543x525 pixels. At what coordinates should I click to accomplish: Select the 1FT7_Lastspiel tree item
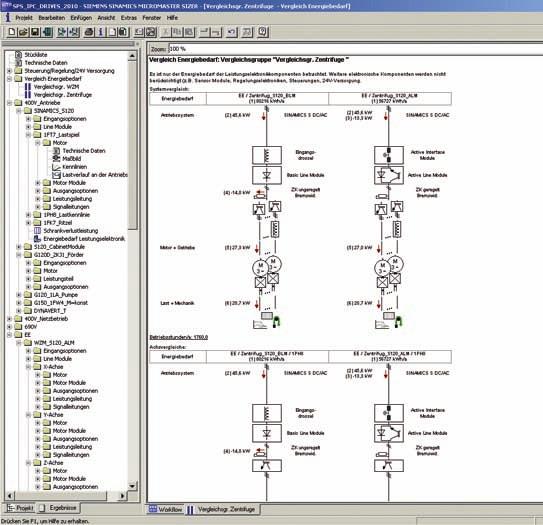(62, 135)
